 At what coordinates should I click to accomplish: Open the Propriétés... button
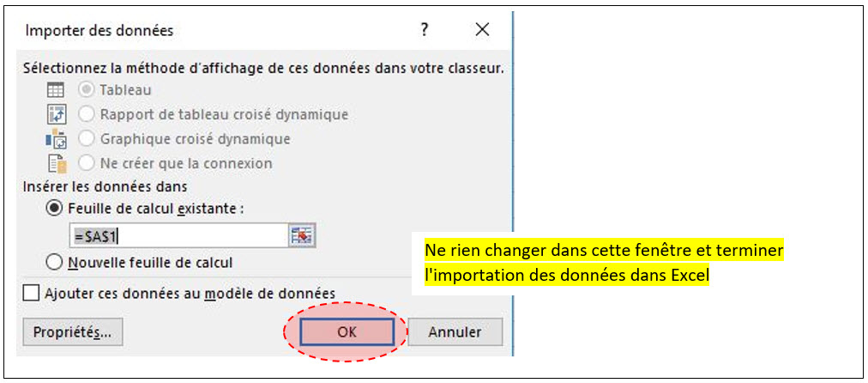pos(72,331)
